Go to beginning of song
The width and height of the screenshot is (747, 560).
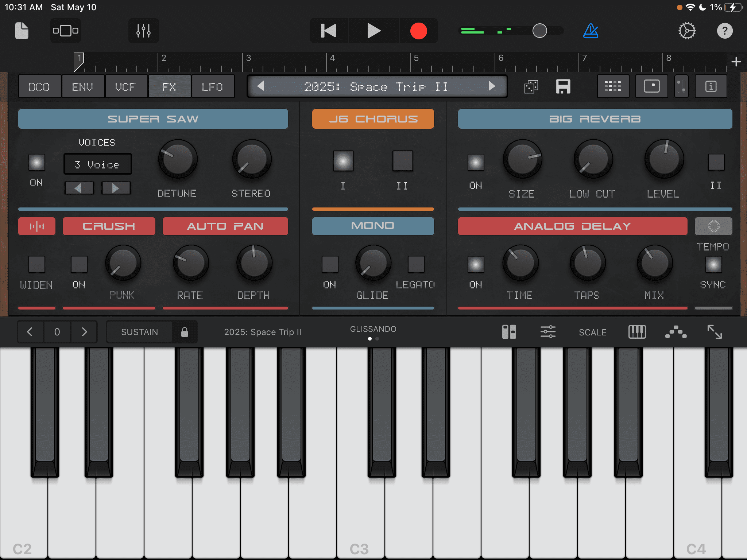coord(329,31)
